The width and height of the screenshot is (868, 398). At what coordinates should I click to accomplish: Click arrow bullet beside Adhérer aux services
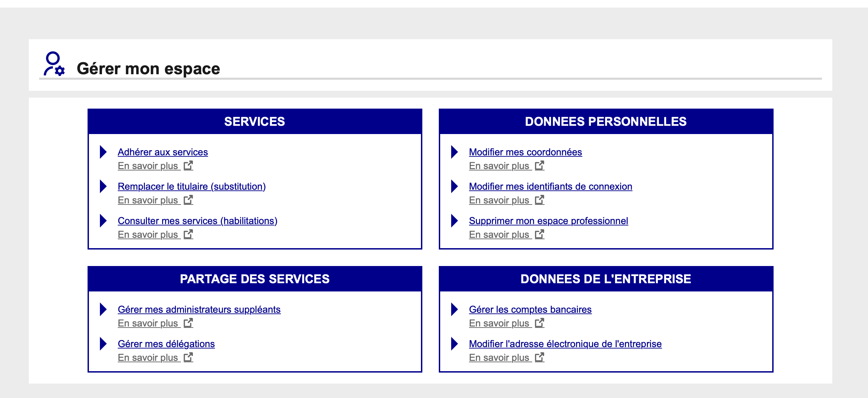point(103,152)
